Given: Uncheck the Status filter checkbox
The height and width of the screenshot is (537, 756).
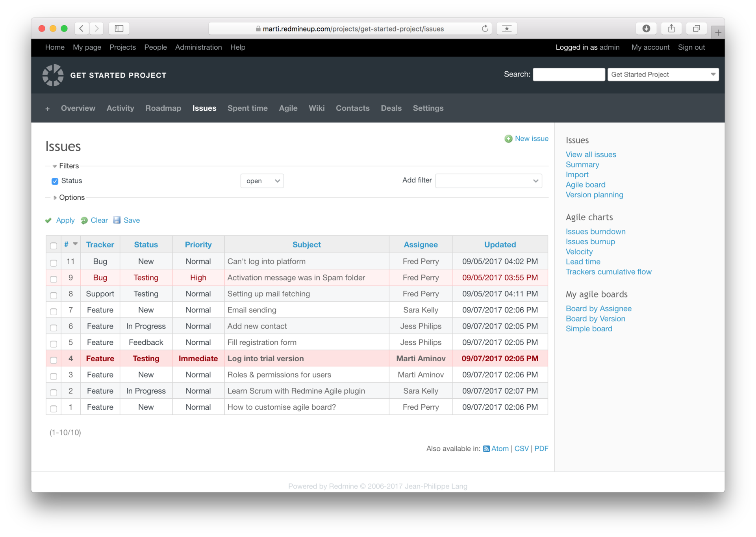Looking at the screenshot, I should (x=55, y=181).
